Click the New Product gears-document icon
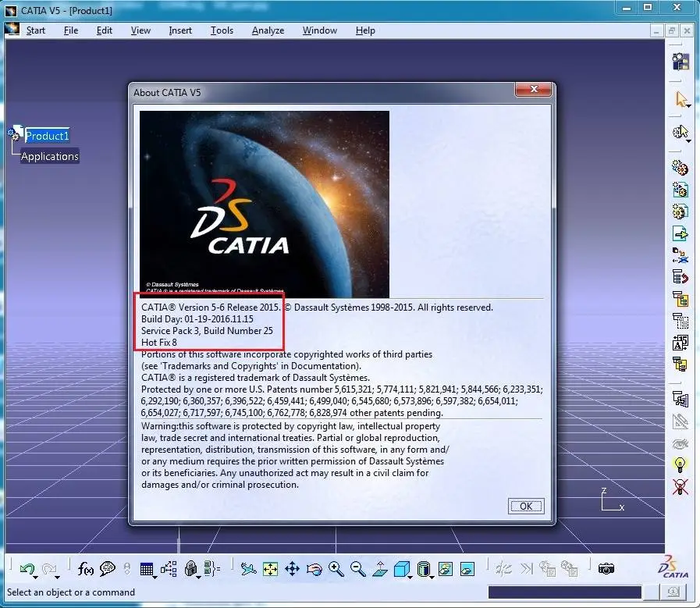Viewport: 700px width, 608px height. [680, 190]
